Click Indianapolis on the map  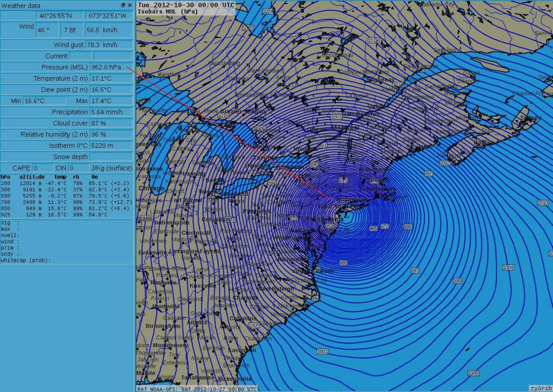[172, 223]
